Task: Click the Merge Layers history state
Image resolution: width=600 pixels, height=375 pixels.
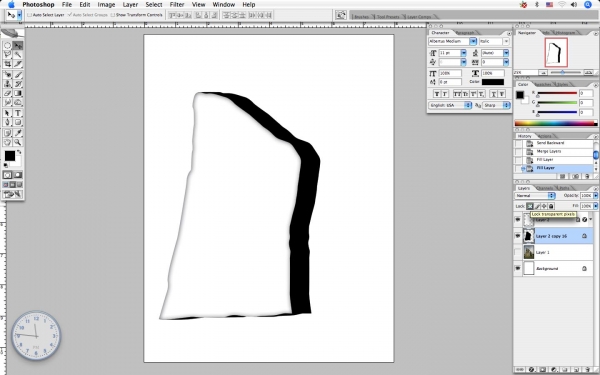Action: click(x=549, y=151)
